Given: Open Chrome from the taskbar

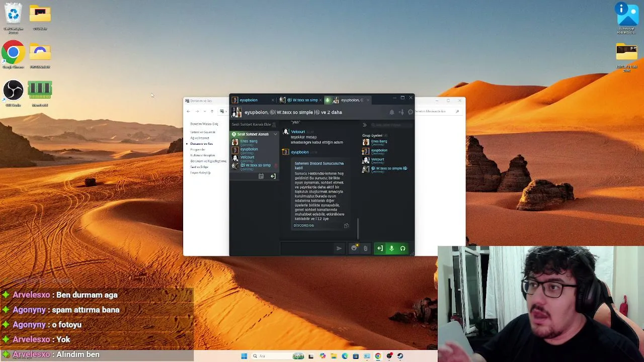Looking at the screenshot, I should [x=378, y=356].
